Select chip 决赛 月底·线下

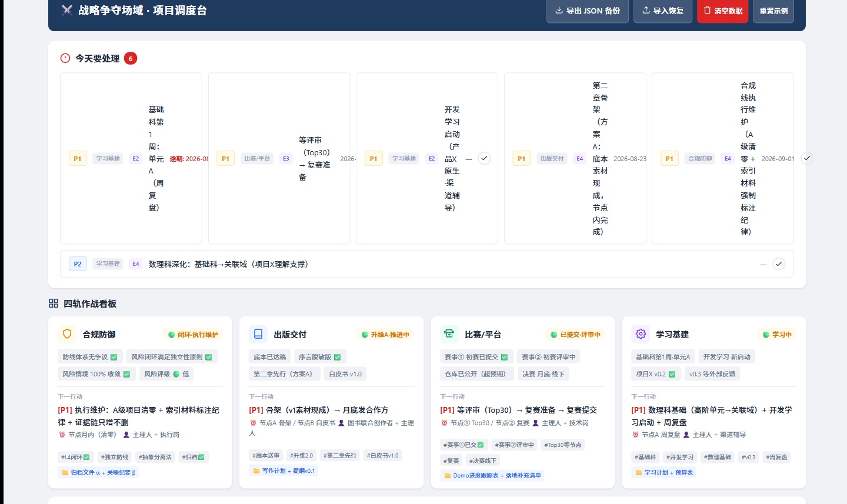click(543, 374)
